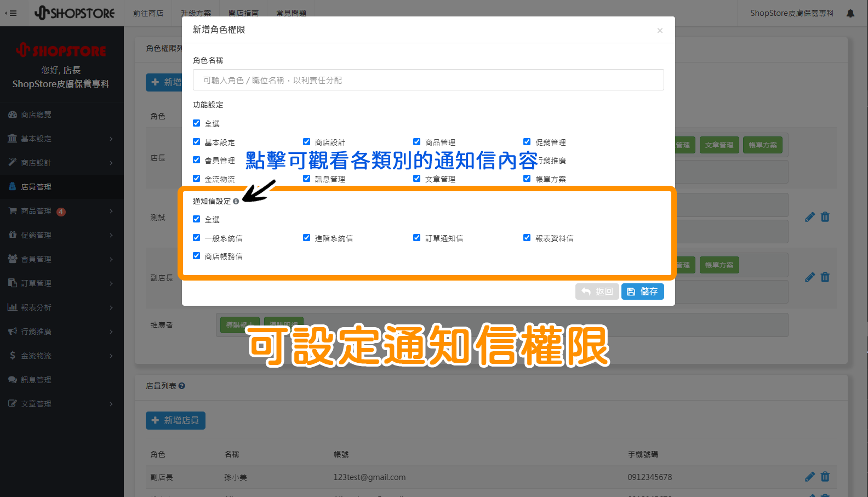
Task: Edit the 副店長 role with pencil icon
Action: click(810, 277)
